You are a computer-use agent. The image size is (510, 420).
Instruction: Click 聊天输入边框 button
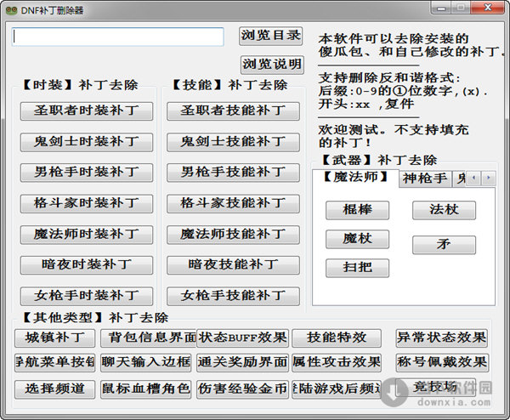[145, 363]
